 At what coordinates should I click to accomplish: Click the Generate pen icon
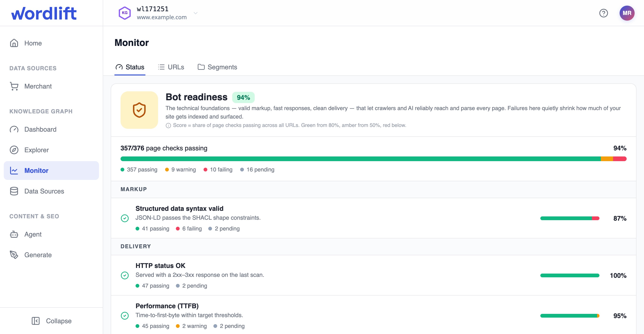[14, 255]
